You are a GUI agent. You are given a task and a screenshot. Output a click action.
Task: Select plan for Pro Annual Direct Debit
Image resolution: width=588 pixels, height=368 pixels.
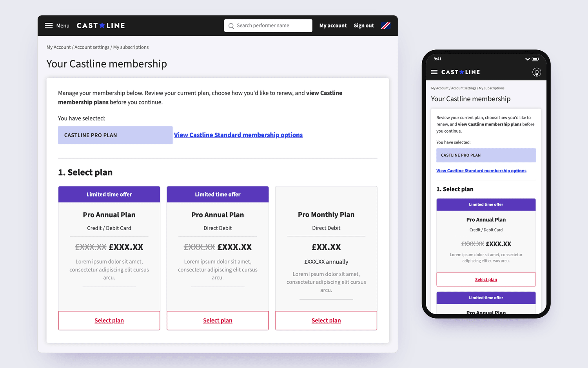pos(218,321)
